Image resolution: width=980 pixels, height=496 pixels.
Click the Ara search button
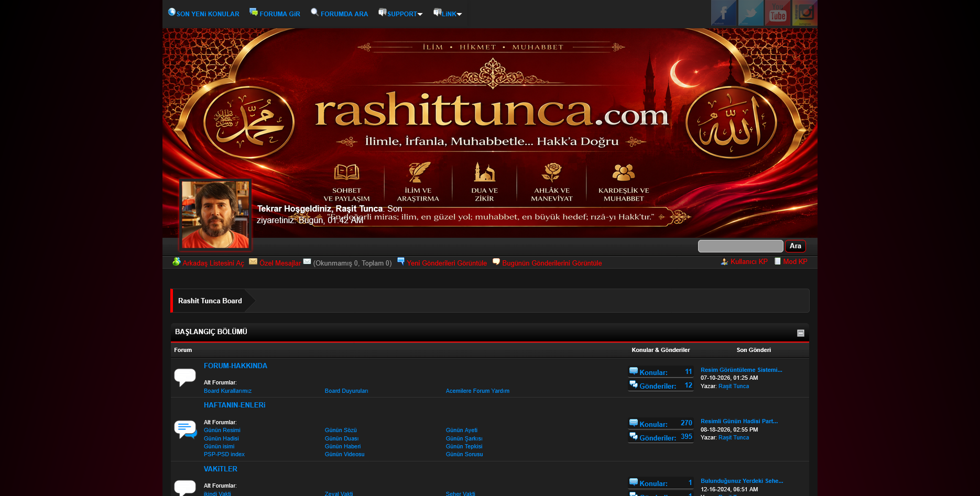[796, 246]
